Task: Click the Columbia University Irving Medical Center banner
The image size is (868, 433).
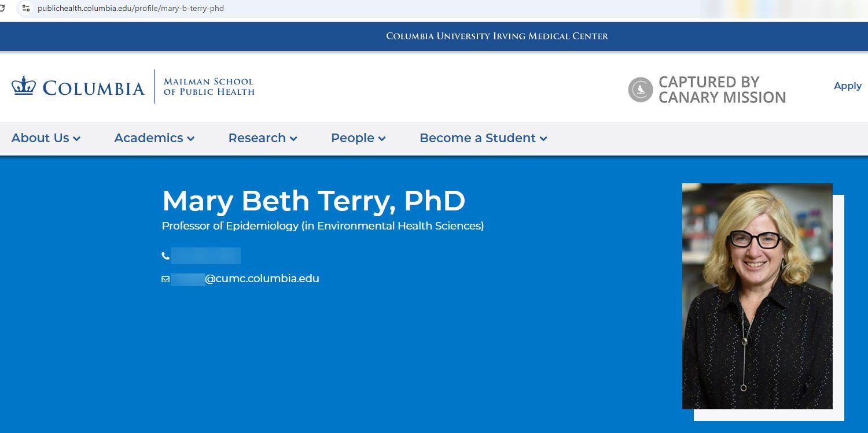Action: [496, 36]
